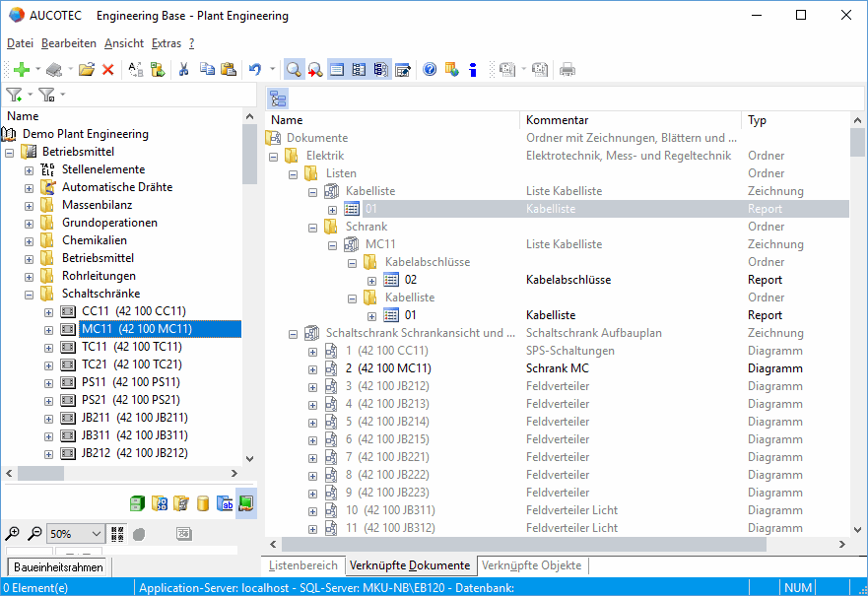Switch to the Listenbereich tab
This screenshot has height=596, width=868.
(x=303, y=565)
